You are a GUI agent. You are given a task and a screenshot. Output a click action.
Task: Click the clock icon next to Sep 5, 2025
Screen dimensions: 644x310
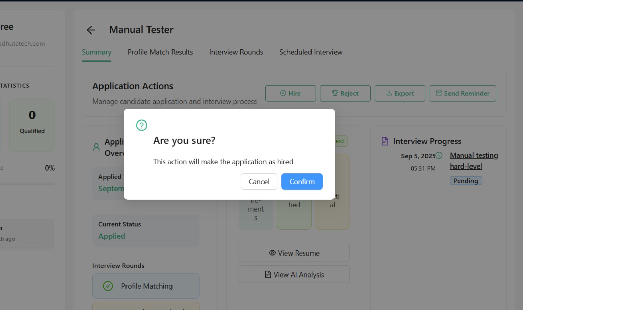tap(439, 155)
